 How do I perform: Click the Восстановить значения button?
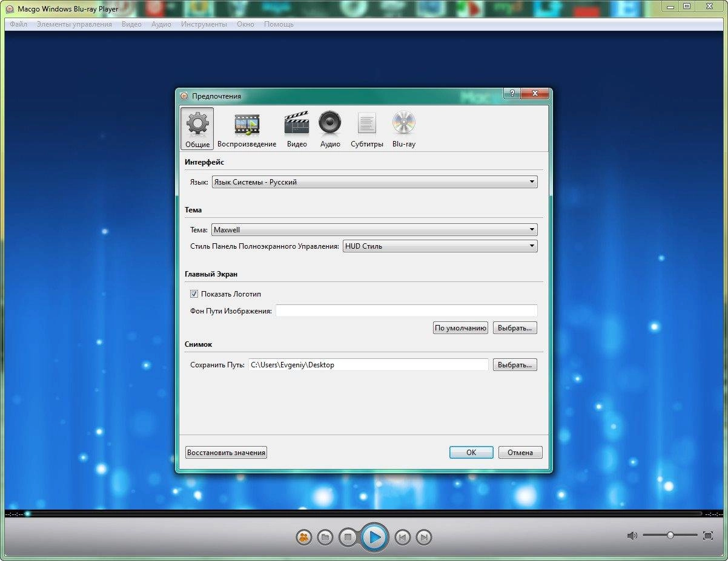(x=226, y=453)
